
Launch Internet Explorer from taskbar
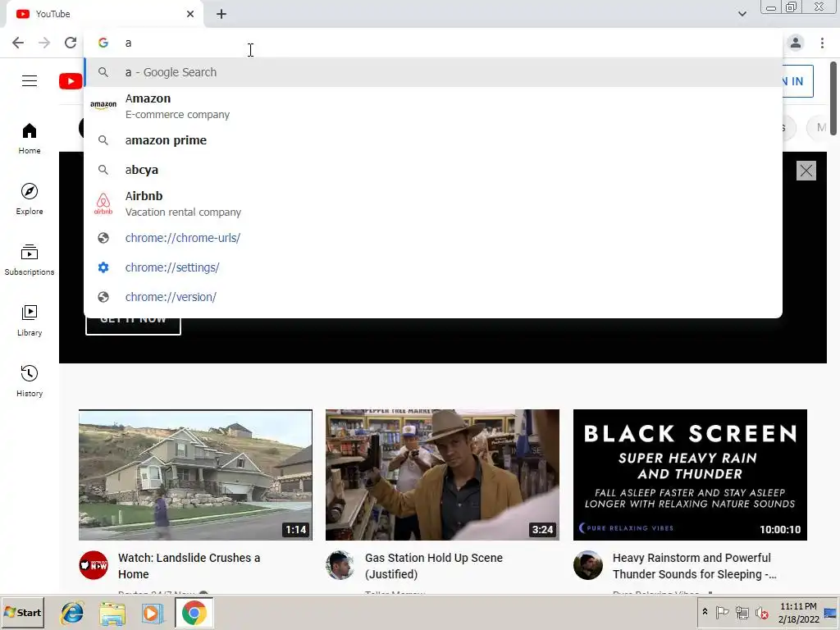click(x=72, y=613)
